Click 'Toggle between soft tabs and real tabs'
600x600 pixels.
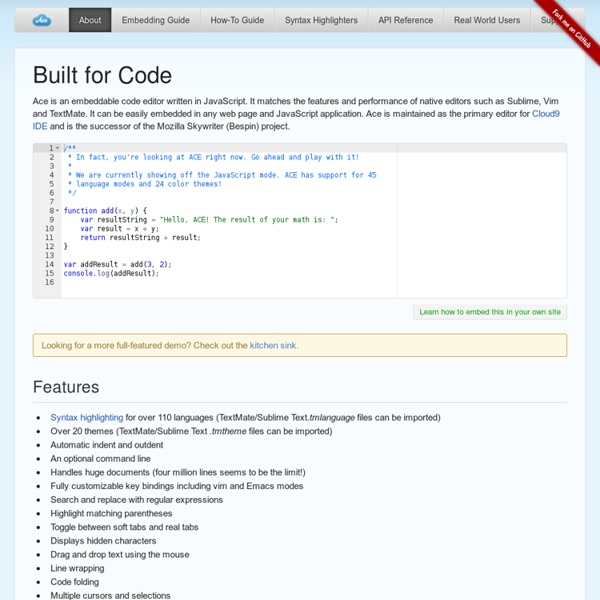coord(124,527)
